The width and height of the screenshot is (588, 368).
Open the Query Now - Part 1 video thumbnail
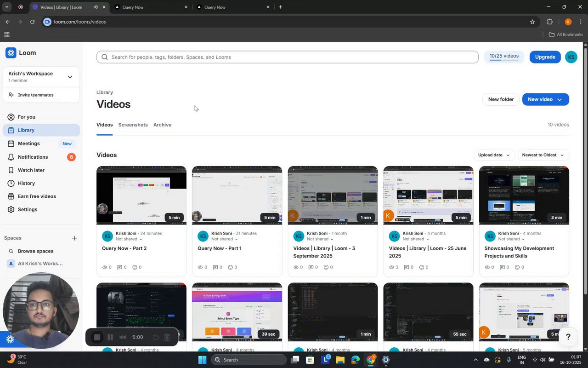(237, 195)
